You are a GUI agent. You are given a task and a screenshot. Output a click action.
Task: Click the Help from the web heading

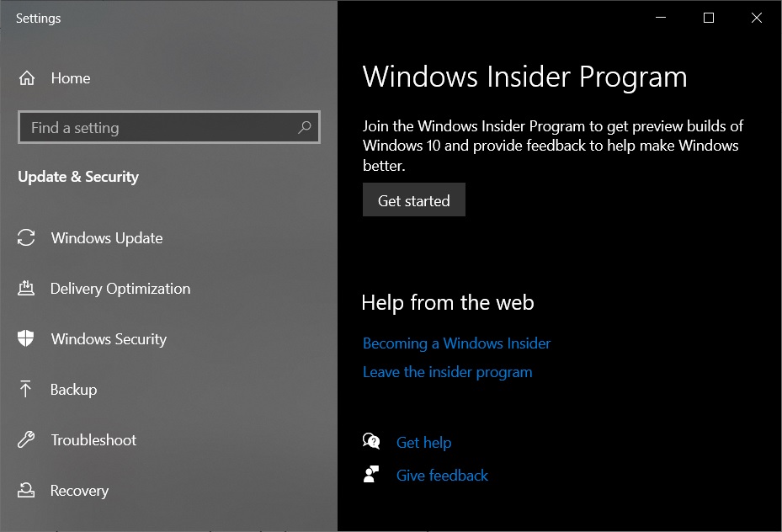[448, 303]
